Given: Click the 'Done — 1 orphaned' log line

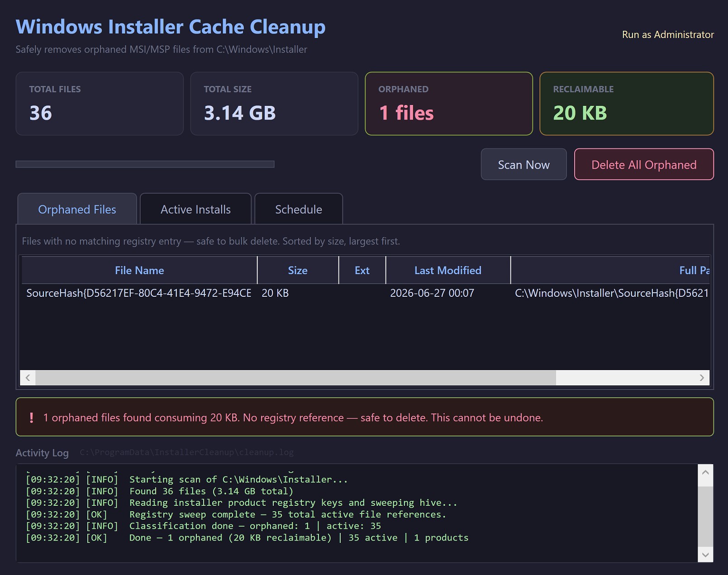Looking at the screenshot, I should click(247, 538).
